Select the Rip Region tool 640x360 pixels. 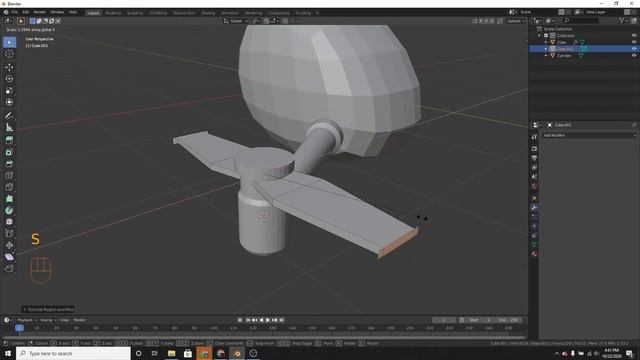point(9,268)
